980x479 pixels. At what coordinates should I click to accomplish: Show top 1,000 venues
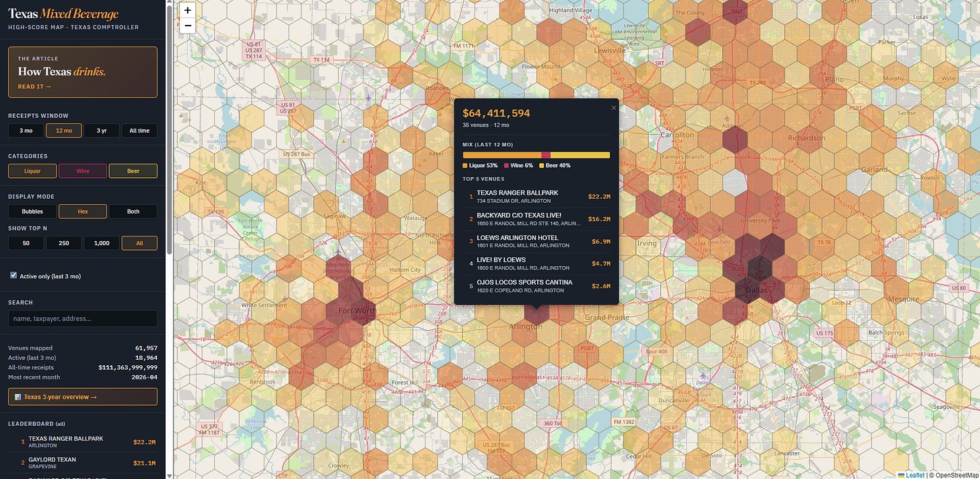click(102, 243)
